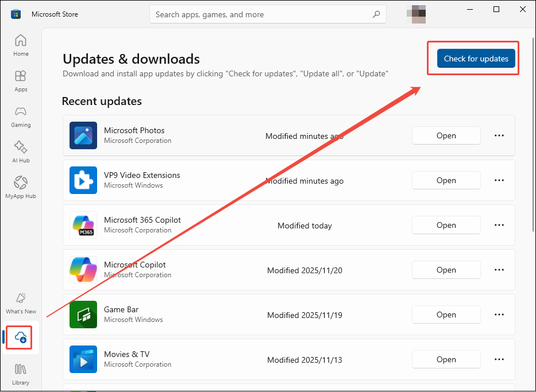This screenshot has height=392, width=536.
Task: Open the AI Hub section
Action: [21, 151]
